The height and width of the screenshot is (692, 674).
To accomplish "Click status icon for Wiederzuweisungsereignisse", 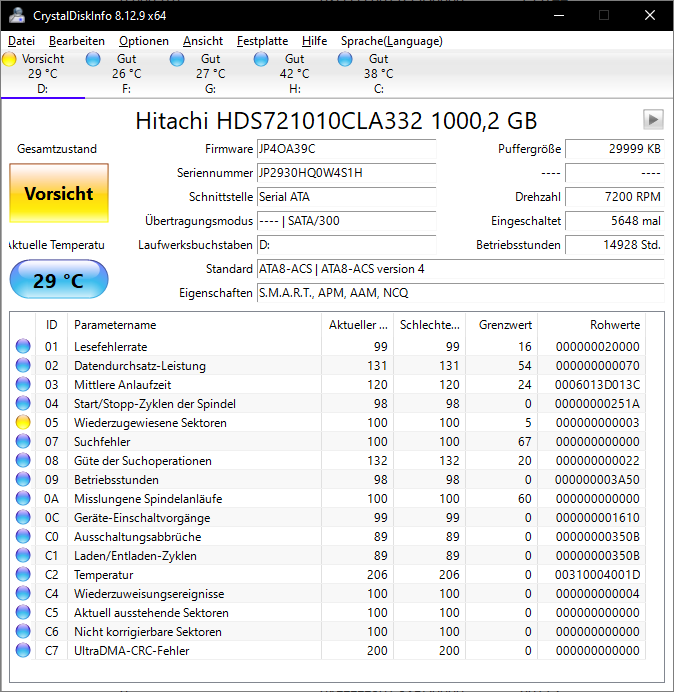I will tap(23, 593).
